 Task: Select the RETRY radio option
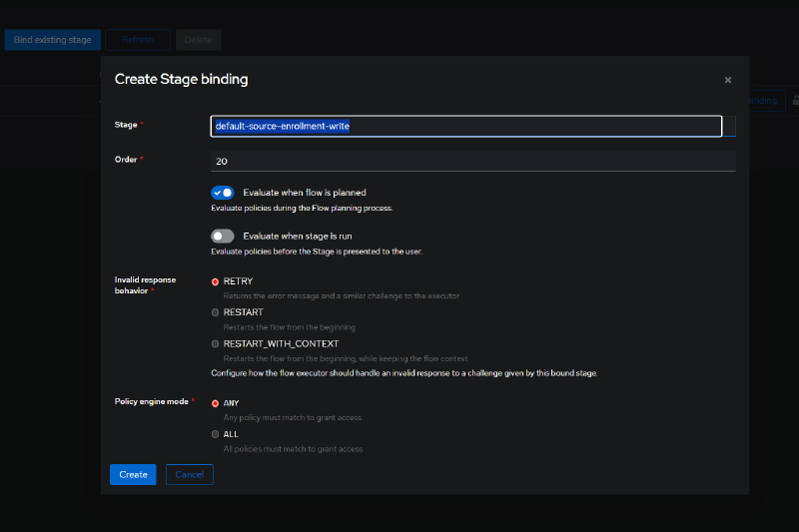click(215, 281)
